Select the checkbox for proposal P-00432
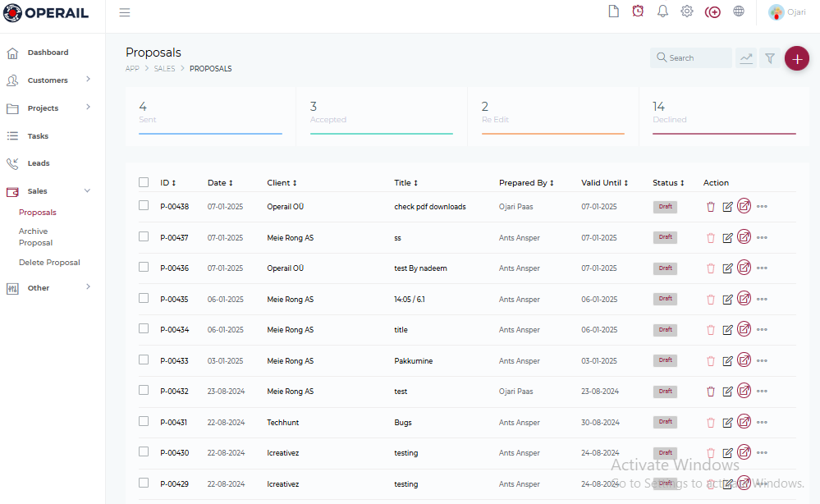 144,390
